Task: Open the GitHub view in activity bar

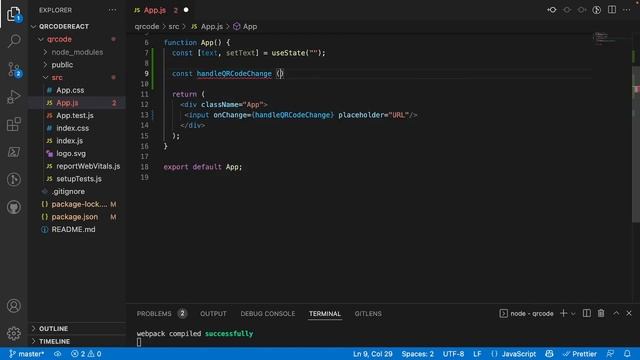Action: coord(14,207)
